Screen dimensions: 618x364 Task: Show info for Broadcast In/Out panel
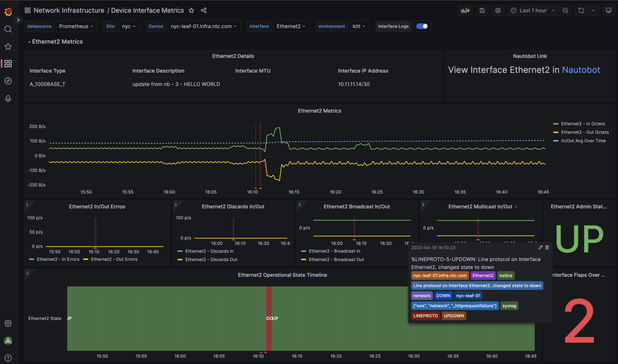point(299,205)
